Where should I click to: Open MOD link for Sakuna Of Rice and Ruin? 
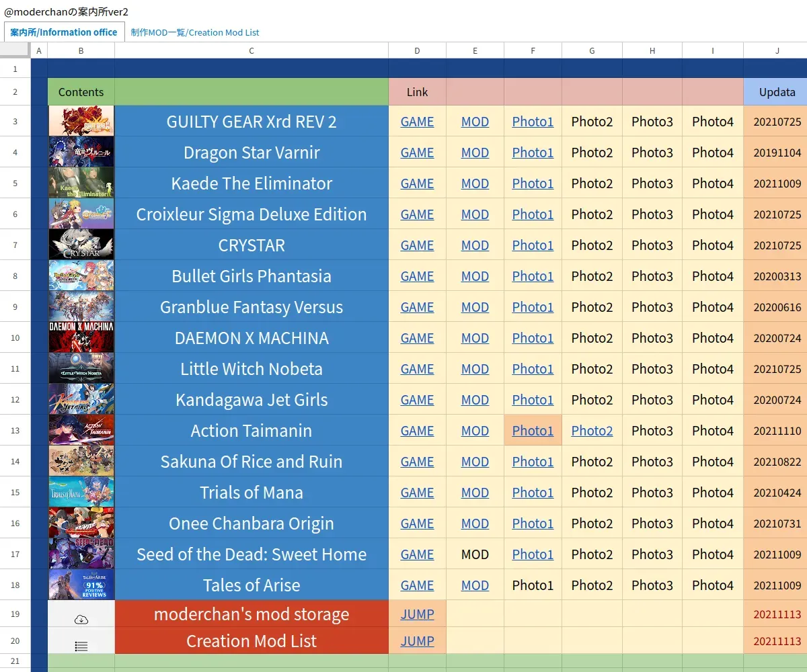pyautogui.click(x=475, y=462)
